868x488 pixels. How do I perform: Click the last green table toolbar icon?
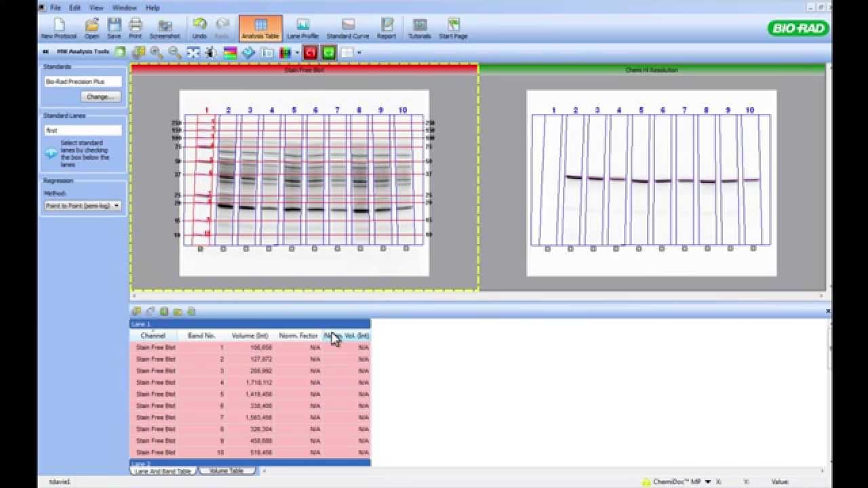click(x=191, y=311)
